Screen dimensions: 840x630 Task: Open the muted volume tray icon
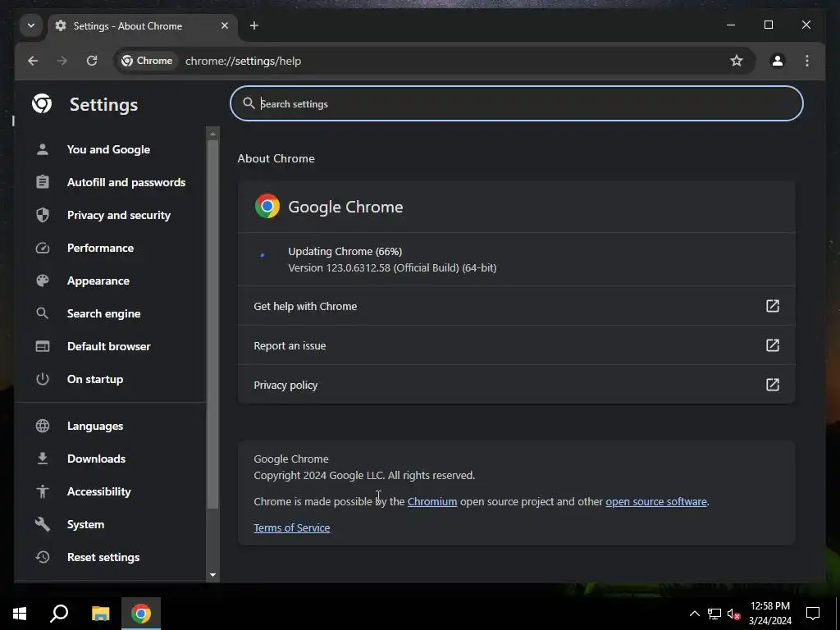[734, 614]
